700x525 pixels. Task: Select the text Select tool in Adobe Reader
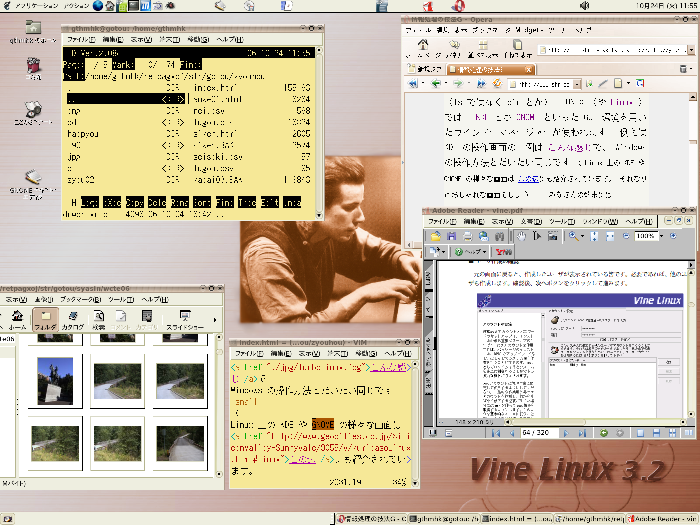(x=537, y=236)
